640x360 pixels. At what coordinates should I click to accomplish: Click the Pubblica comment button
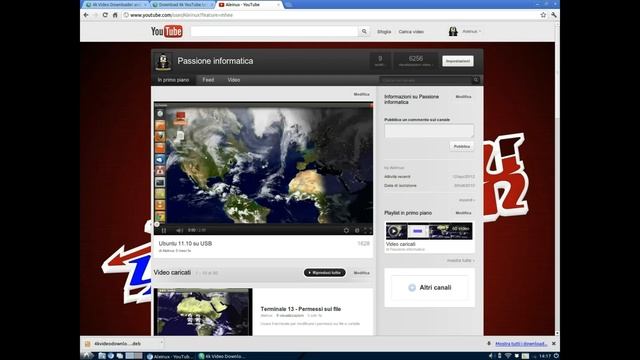(x=462, y=146)
